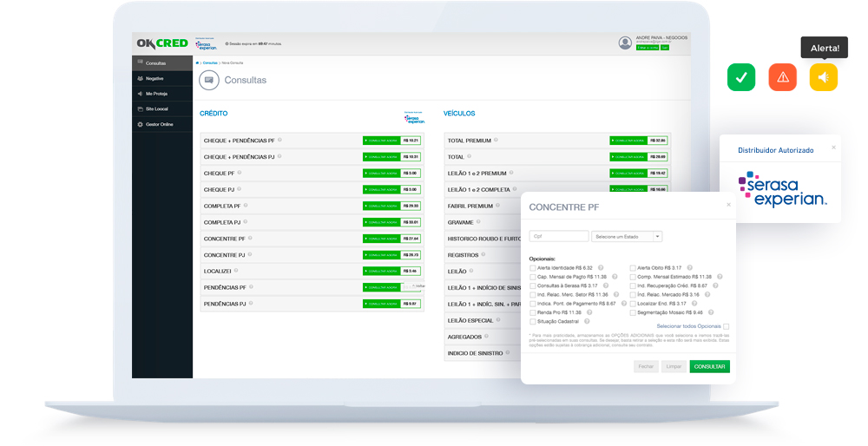Click the info icon next to AGREGADOS
Screen dimensions: 868x446
(x=487, y=336)
